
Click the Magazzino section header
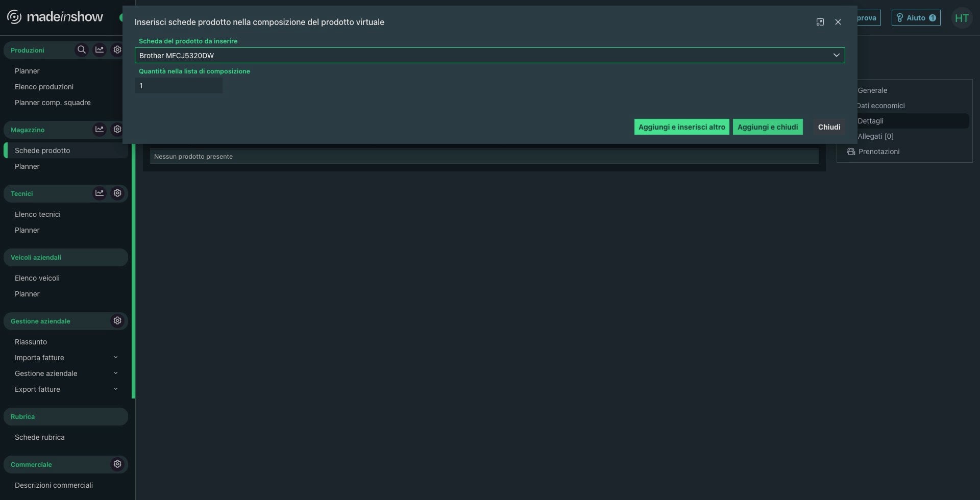point(28,130)
